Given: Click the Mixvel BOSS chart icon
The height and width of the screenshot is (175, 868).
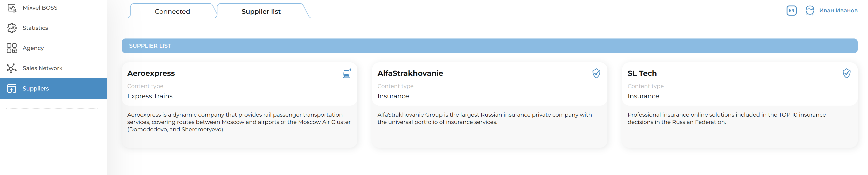Looking at the screenshot, I should [x=12, y=8].
